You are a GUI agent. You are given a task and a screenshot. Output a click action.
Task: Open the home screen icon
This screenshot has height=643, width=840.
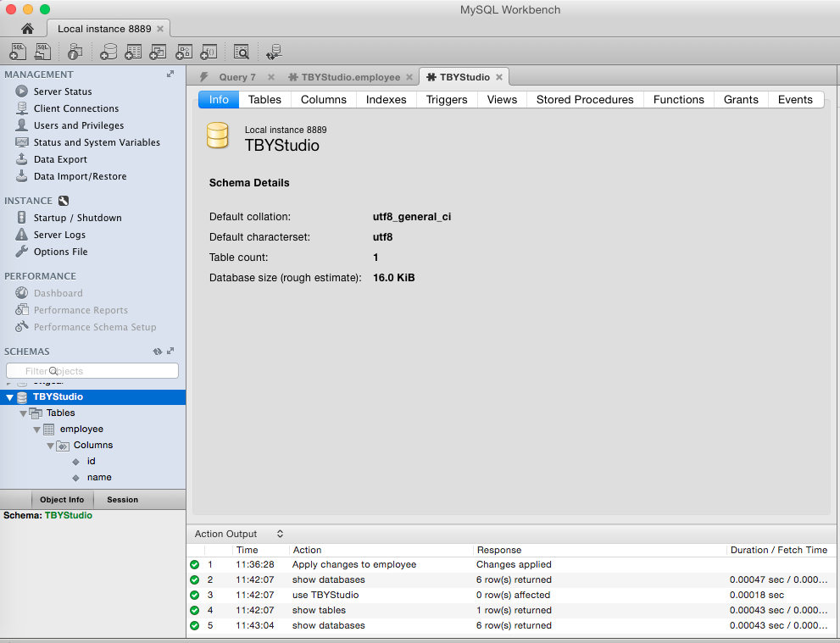click(27, 28)
